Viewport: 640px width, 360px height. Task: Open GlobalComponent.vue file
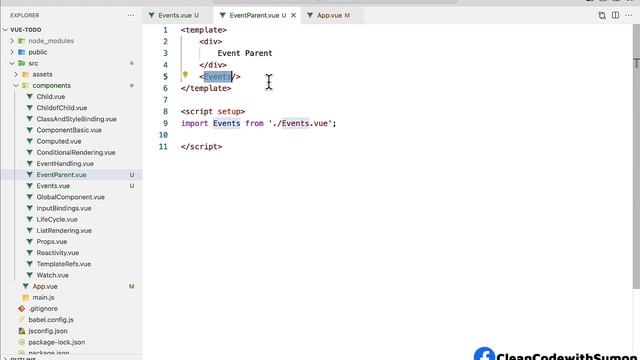click(x=71, y=197)
